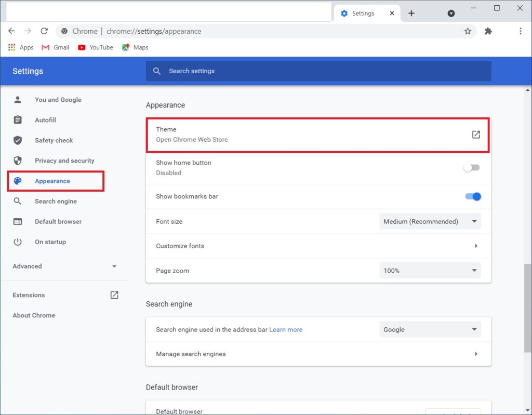Click the forward navigation arrow
Viewport: 532px width, 415px height.
pyautogui.click(x=28, y=31)
